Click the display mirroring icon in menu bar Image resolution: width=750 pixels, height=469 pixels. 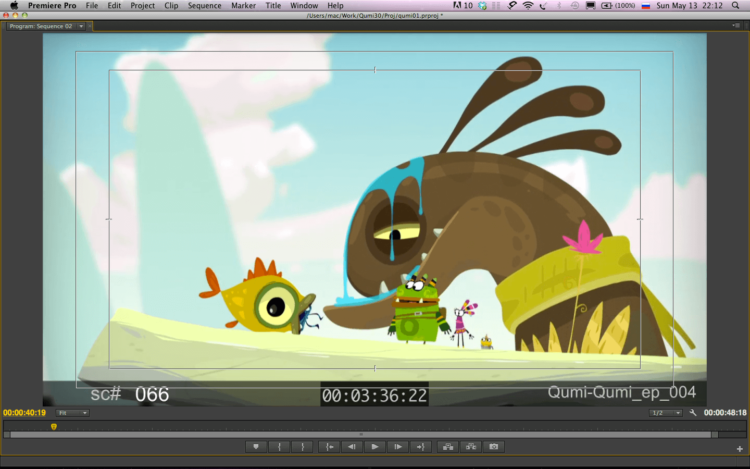590,6
